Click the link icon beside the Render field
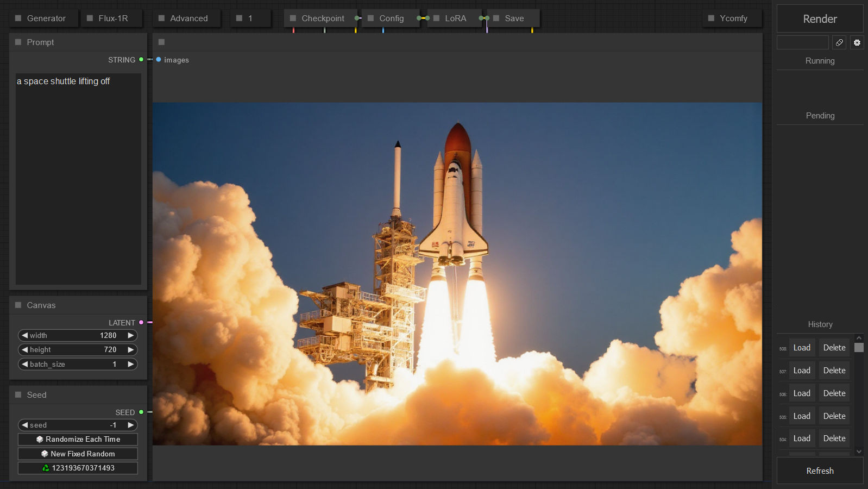The height and width of the screenshot is (489, 868). tap(839, 42)
